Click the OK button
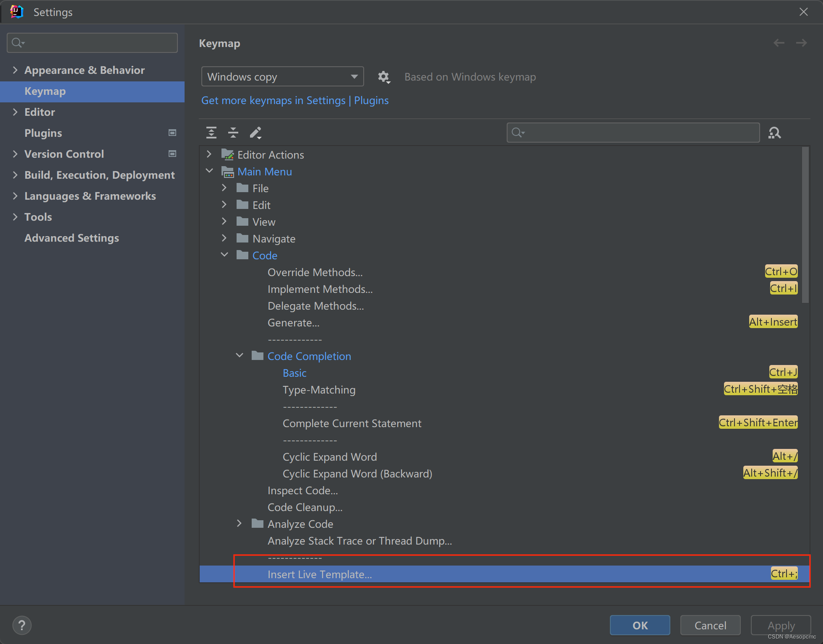 click(640, 625)
